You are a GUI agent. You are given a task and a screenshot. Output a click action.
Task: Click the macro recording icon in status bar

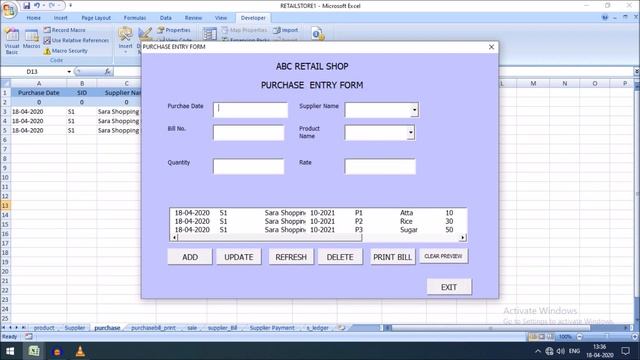click(29, 337)
